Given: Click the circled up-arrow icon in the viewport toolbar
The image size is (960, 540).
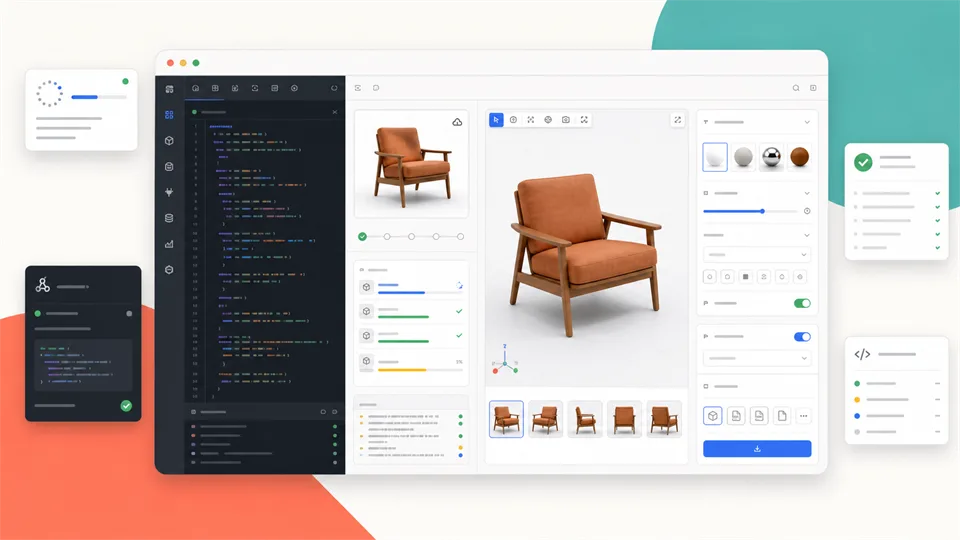Looking at the screenshot, I should click(x=513, y=120).
